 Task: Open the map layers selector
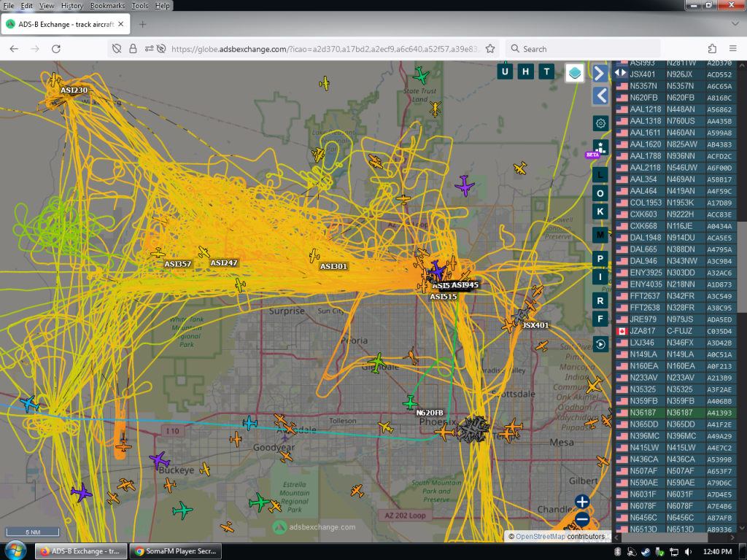(x=575, y=73)
